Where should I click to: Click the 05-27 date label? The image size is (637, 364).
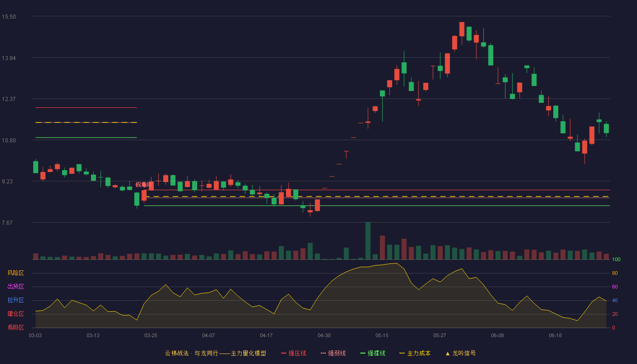pos(440,335)
